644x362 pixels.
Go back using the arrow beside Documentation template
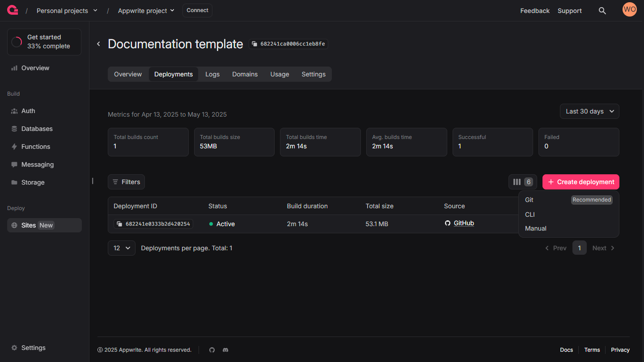[x=98, y=44]
